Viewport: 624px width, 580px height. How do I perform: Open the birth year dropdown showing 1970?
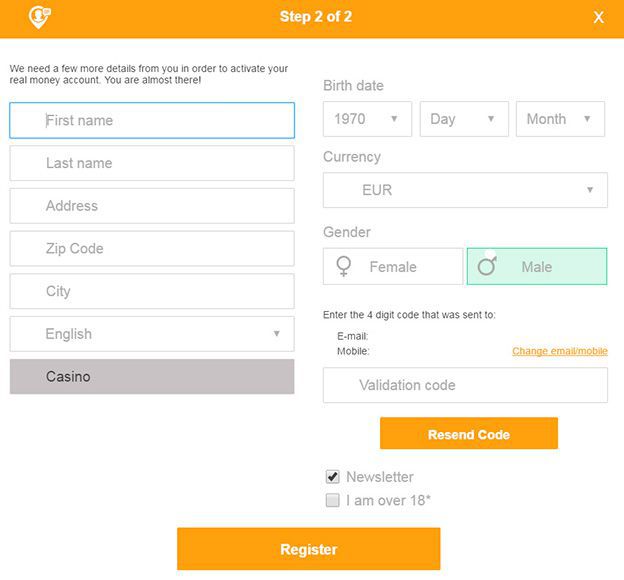click(x=367, y=119)
